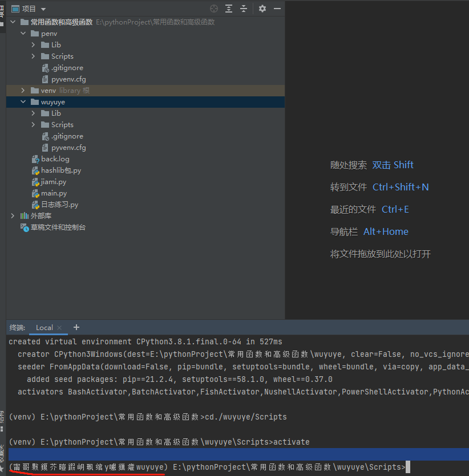Click the terminal prompt input line
Image resolution: width=469 pixels, height=476 pixels.
tap(209, 467)
